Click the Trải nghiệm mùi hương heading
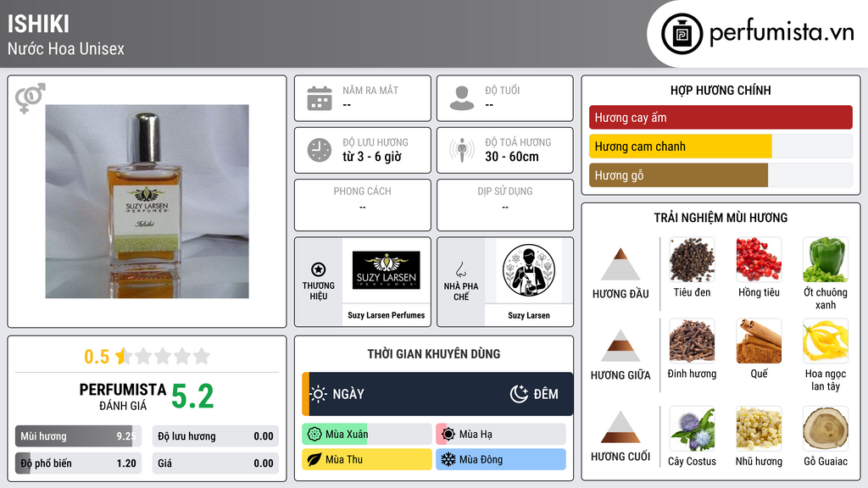868x488 pixels. click(x=721, y=218)
